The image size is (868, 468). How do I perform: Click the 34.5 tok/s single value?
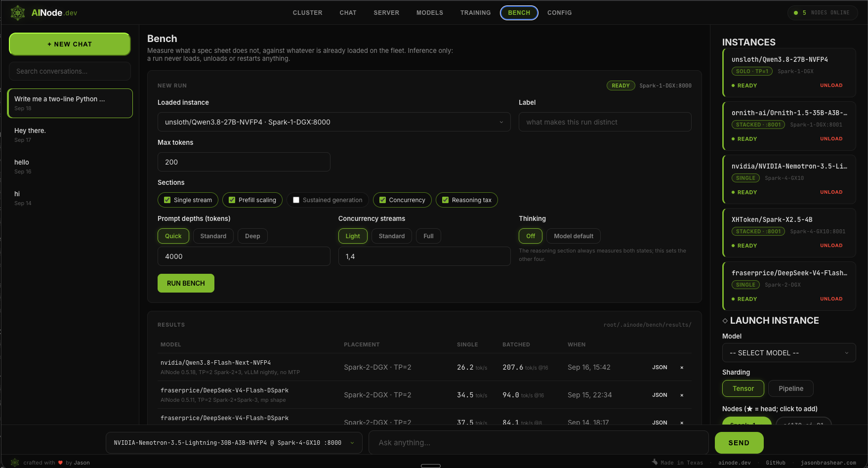coord(472,395)
